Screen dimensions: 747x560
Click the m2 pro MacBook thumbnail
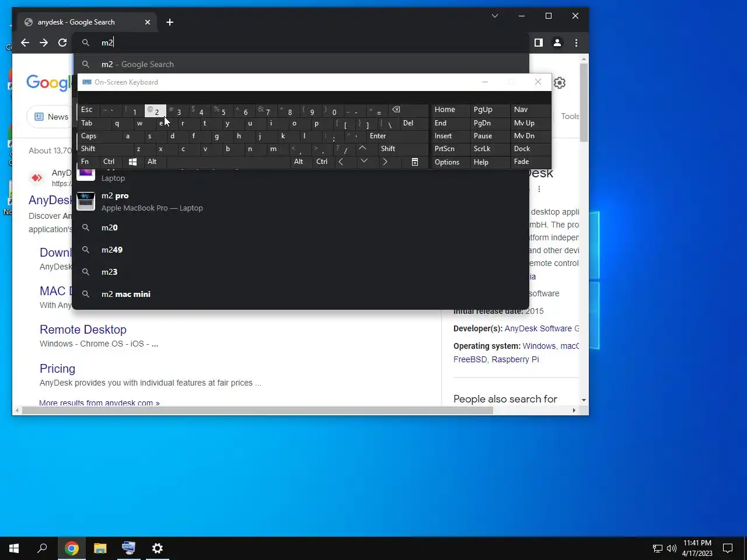tap(86, 201)
